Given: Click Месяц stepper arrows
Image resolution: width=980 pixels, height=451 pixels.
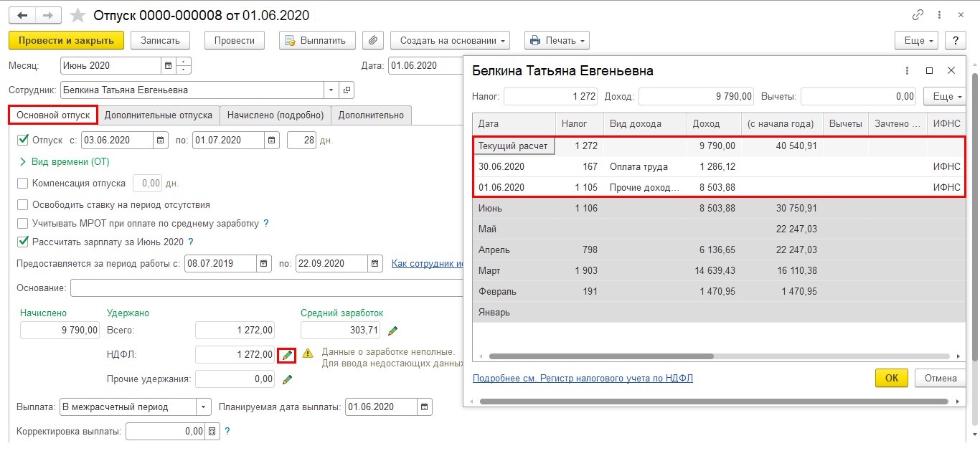Looking at the screenshot, I should 183,65.
